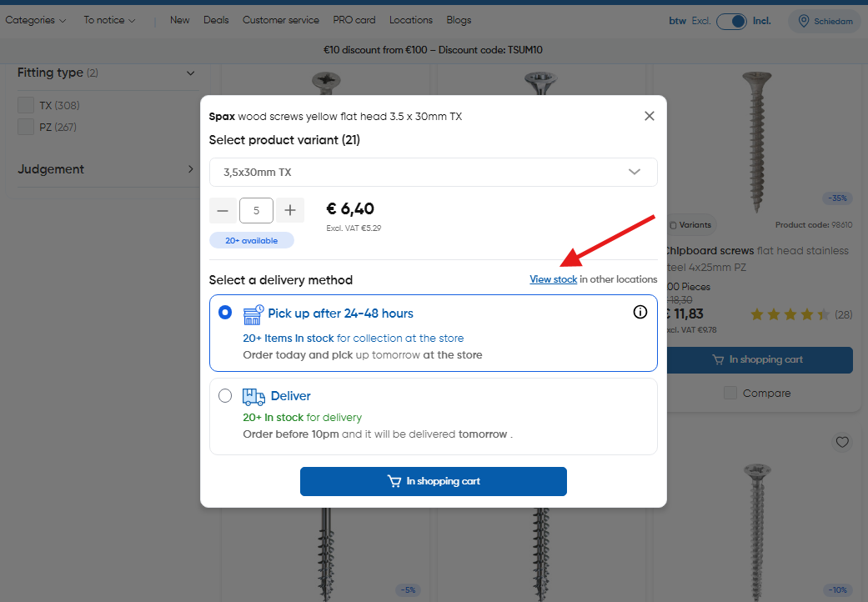Select the Deliver radio button
Viewport: 868px width, 602px height.
pos(225,396)
